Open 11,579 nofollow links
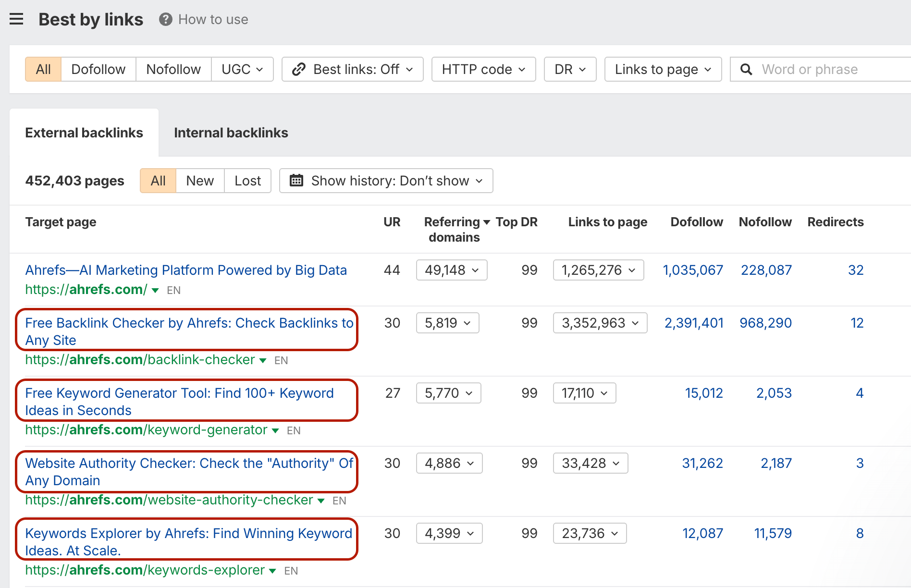The width and height of the screenshot is (911, 588). pyautogui.click(x=773, y=533)
